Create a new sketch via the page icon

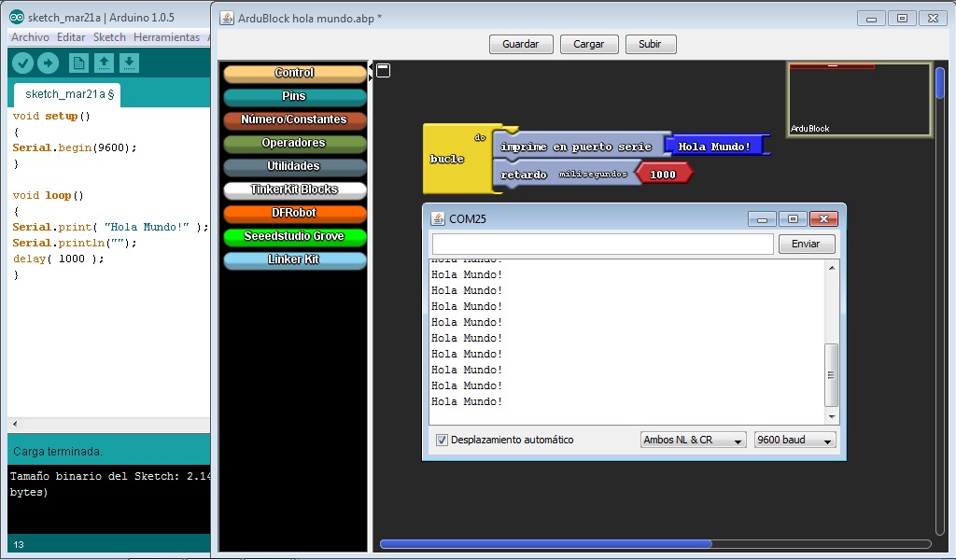[x=77, y=63]
